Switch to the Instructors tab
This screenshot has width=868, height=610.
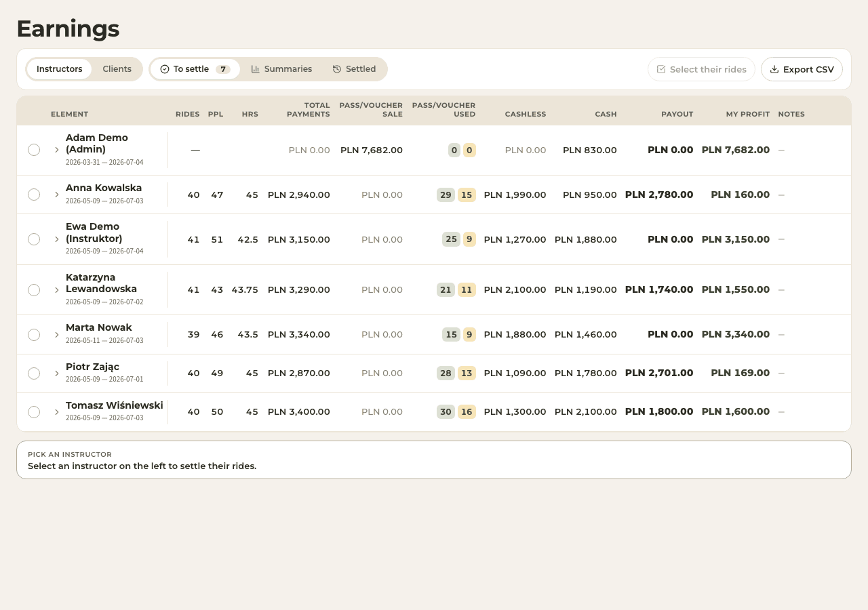(x=60, y=69)
